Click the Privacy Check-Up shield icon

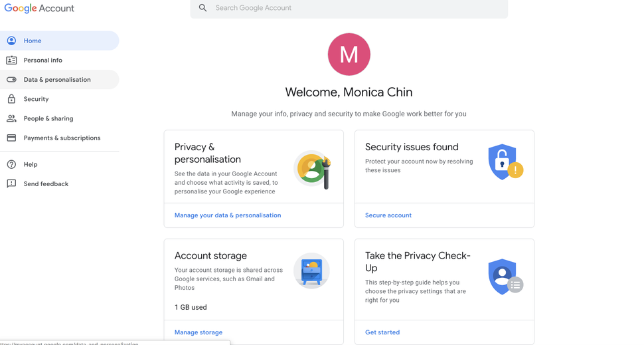tap(506, 277)
